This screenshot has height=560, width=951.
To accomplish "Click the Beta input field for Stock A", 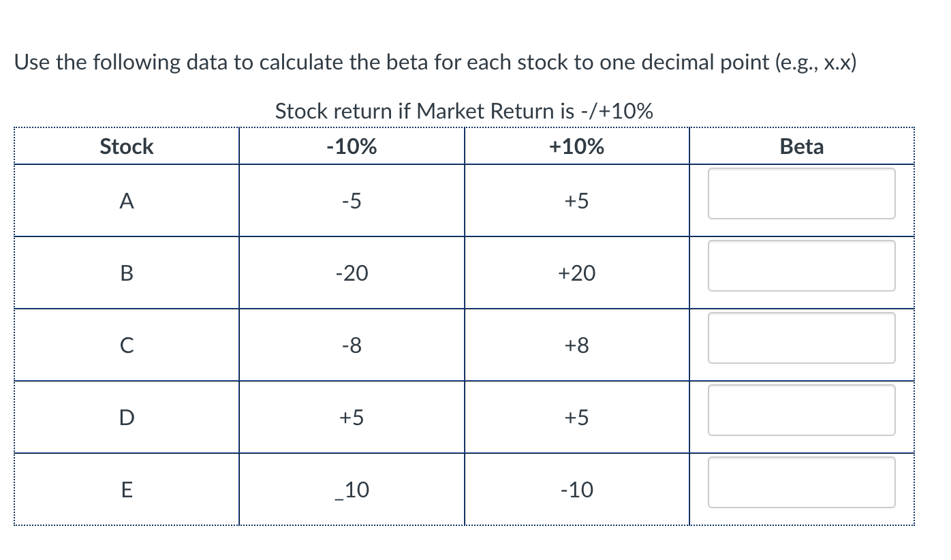I will pos(801,193).
